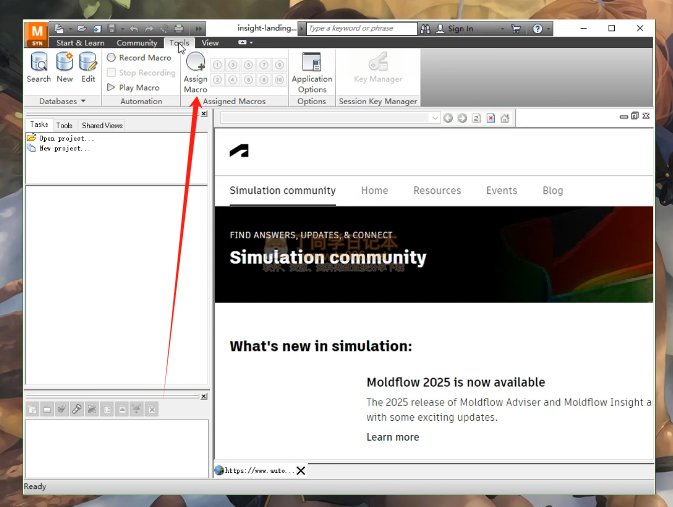This screenshot has width=673, height=507.
Task: Click the Assign Macro button
Action: 195,72
